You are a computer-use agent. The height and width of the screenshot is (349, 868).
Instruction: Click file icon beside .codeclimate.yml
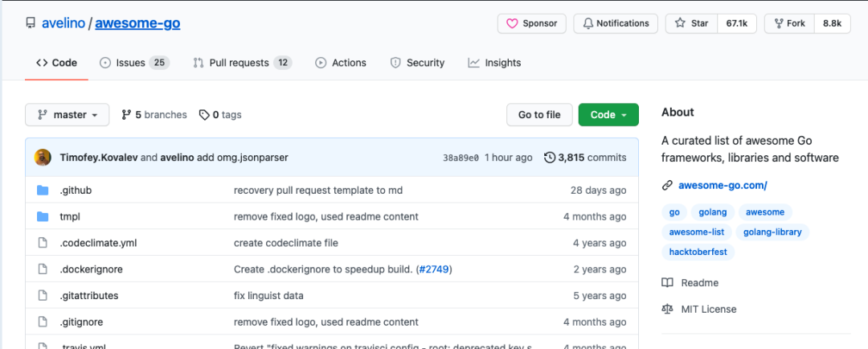coord(43,243)
